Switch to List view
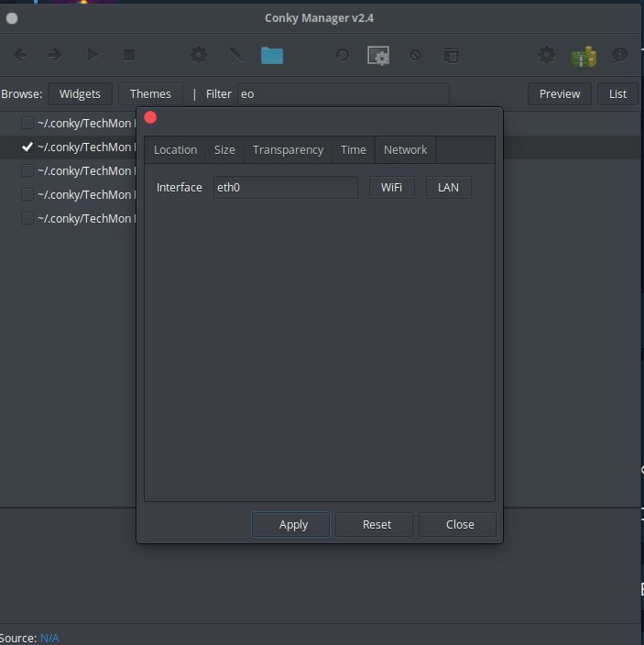The image size is (644, 645). coord(617,93)
